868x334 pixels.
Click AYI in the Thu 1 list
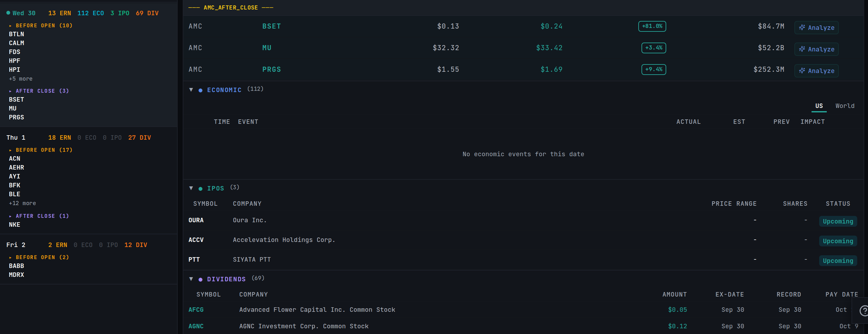(x=15, y=177)
